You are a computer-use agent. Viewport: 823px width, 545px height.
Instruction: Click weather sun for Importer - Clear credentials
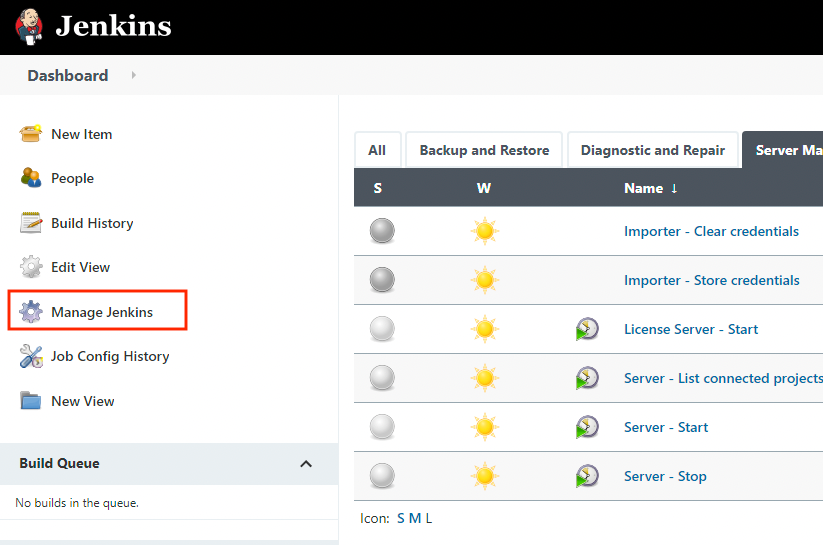(x=484, y=230)
